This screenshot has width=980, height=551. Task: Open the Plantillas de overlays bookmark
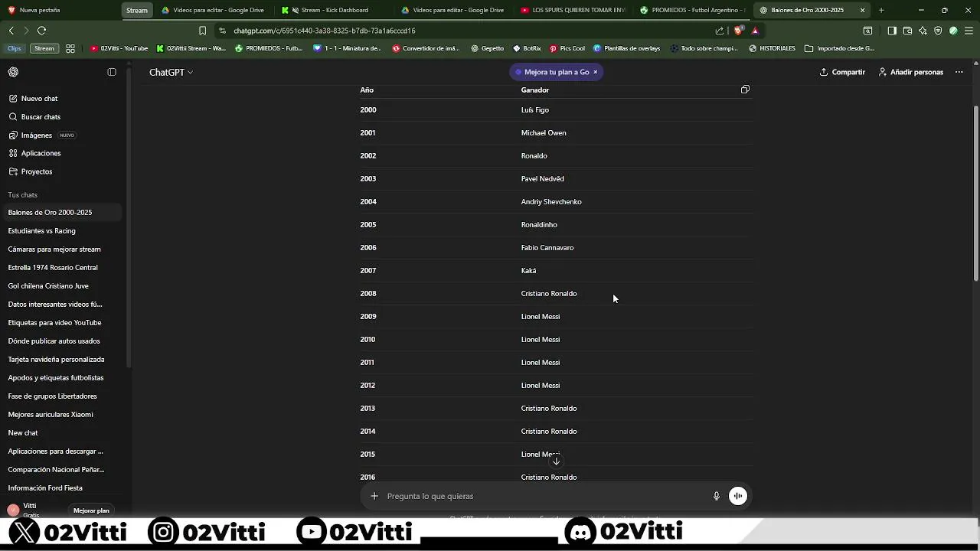point(626,48)
